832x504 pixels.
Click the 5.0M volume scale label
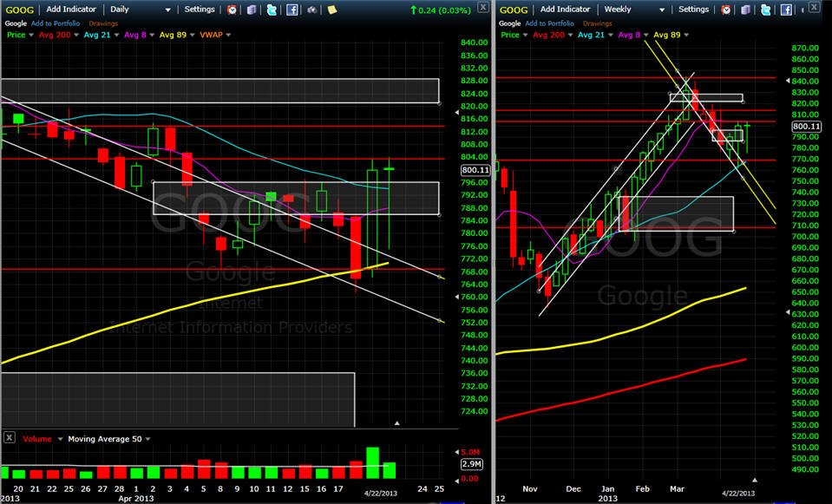[x=470, y=452]
